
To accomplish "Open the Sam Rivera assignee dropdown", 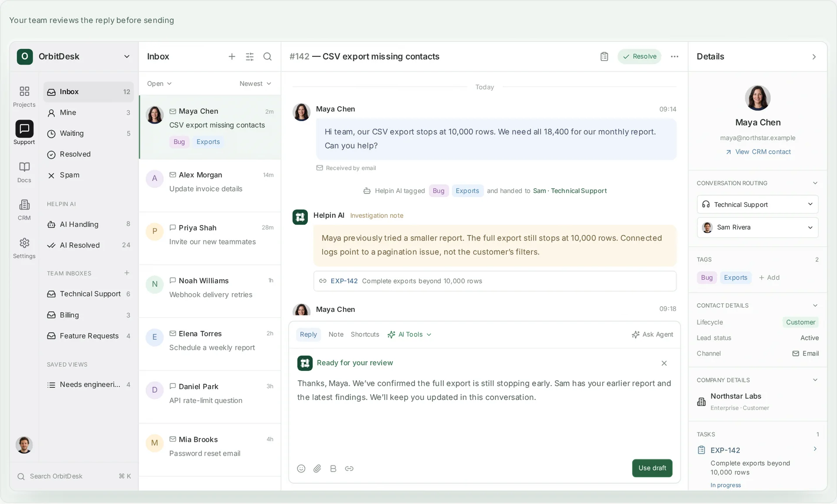I will (758, 227).
